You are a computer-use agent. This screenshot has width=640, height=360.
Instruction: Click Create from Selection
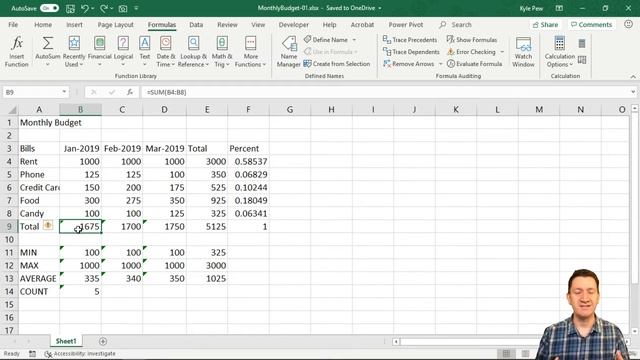click(337, 64)
